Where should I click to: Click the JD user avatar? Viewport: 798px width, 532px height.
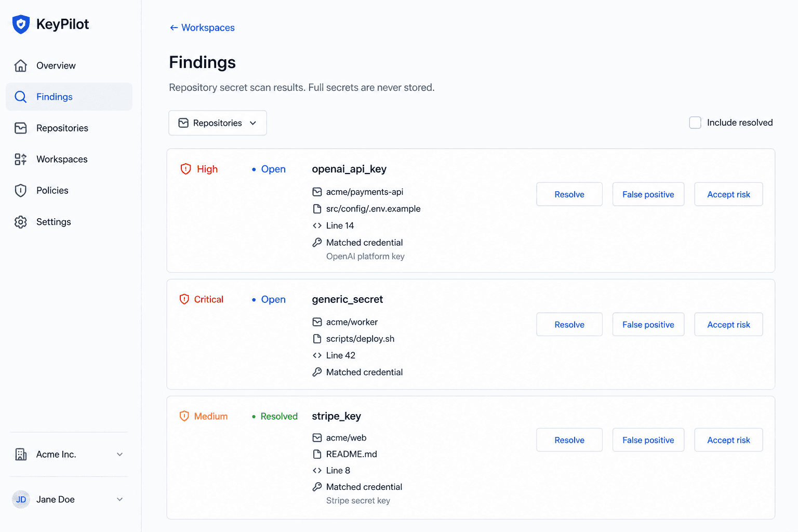click(21, 499)
